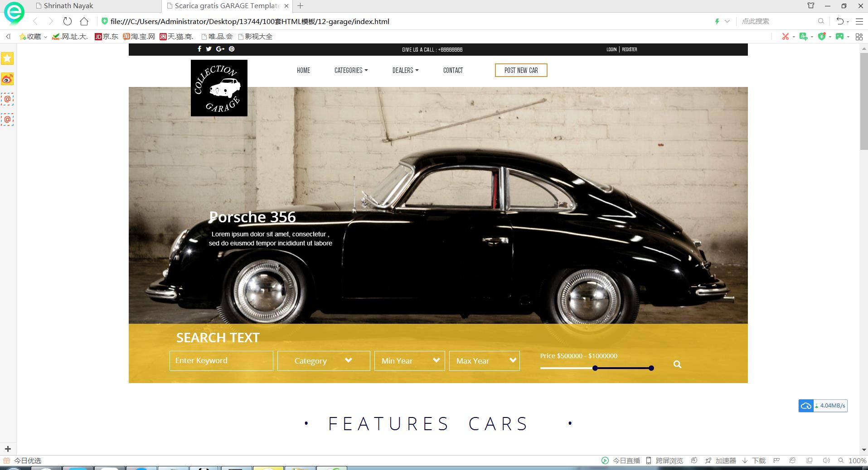
Task: Open the Dealers nav dropdown
Action: tap(406, 70)
